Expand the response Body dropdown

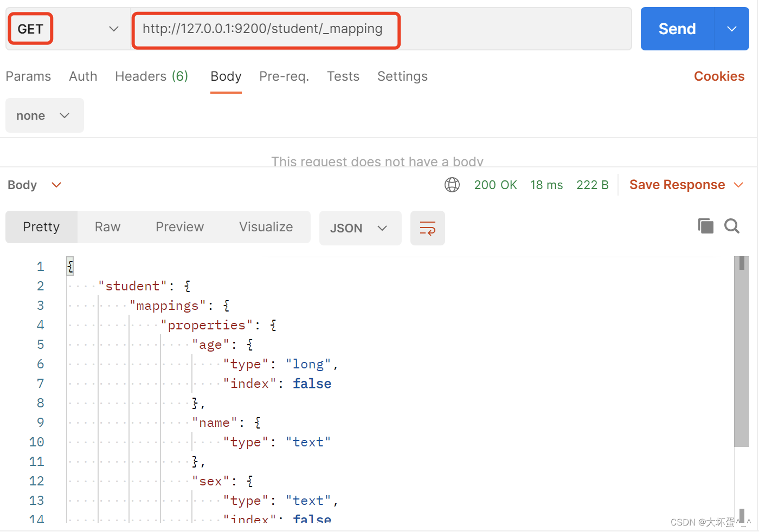tap(35, 185)
